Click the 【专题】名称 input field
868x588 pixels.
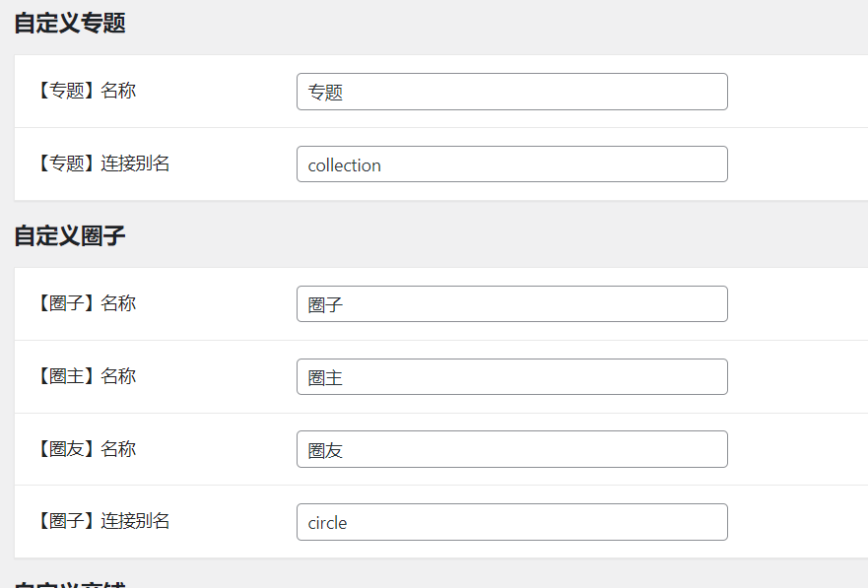(512, 92)
